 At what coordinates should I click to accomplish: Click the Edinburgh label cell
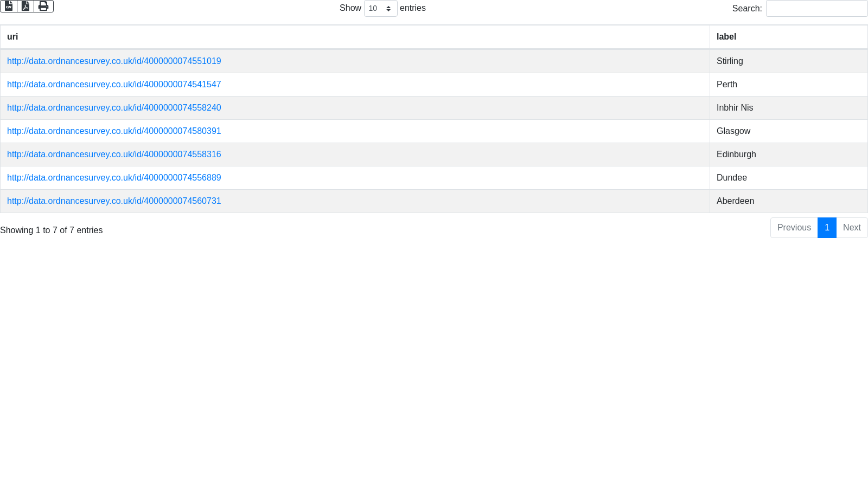tap(736, 155)
